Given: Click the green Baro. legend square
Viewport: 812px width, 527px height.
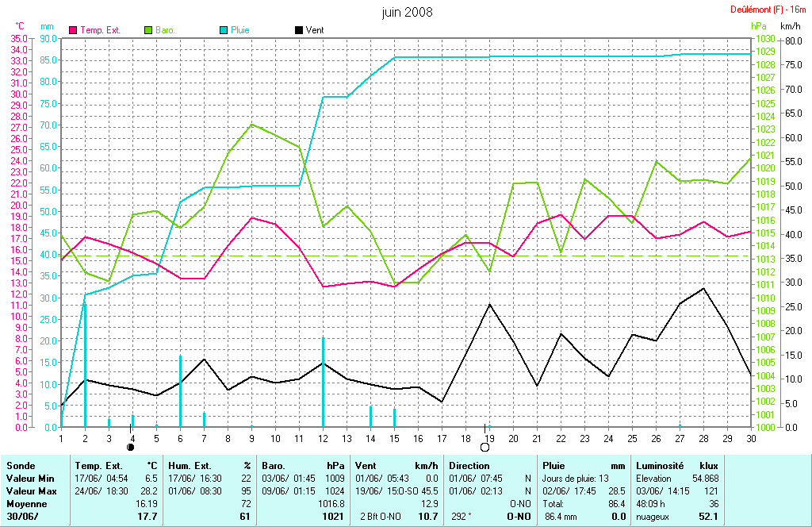Looking at the screenshot, I should click(x=148, y=30).
